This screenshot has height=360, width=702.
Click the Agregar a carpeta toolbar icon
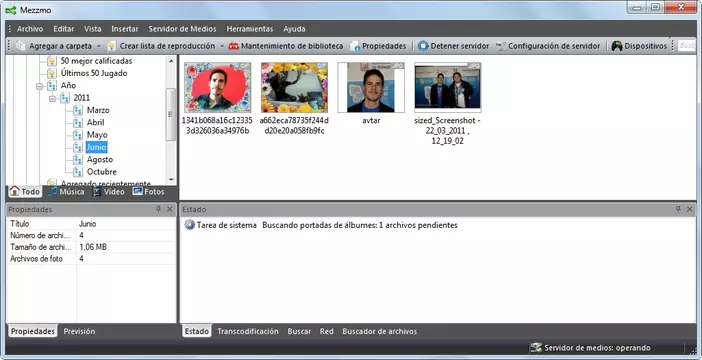coord(21,46)
